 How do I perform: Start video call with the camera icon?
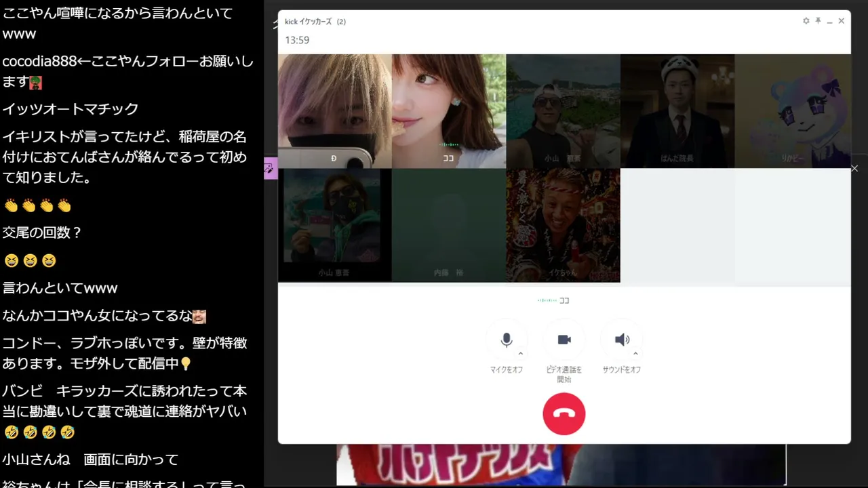coord(564,340)
